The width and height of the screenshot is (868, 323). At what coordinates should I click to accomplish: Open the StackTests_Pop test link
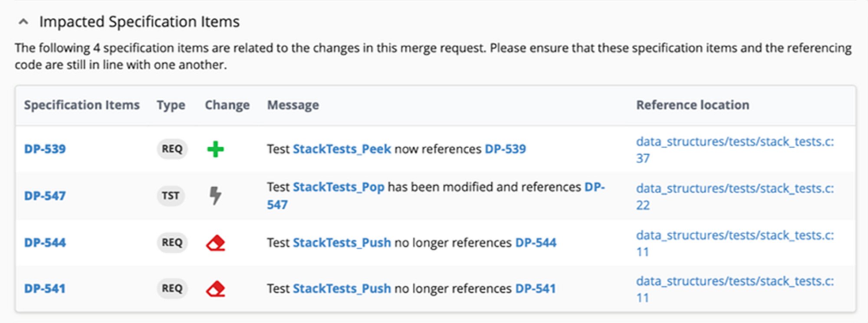pos(339,187)
